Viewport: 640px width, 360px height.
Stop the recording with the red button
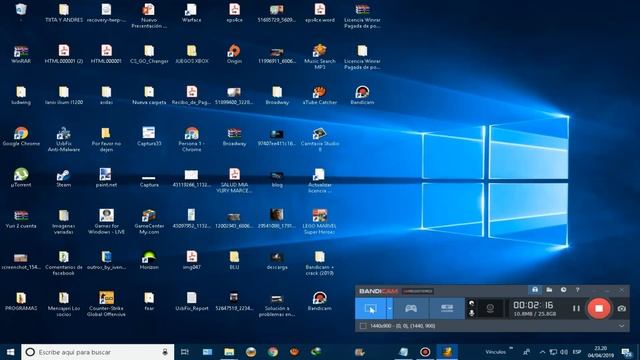pos(599,309)
